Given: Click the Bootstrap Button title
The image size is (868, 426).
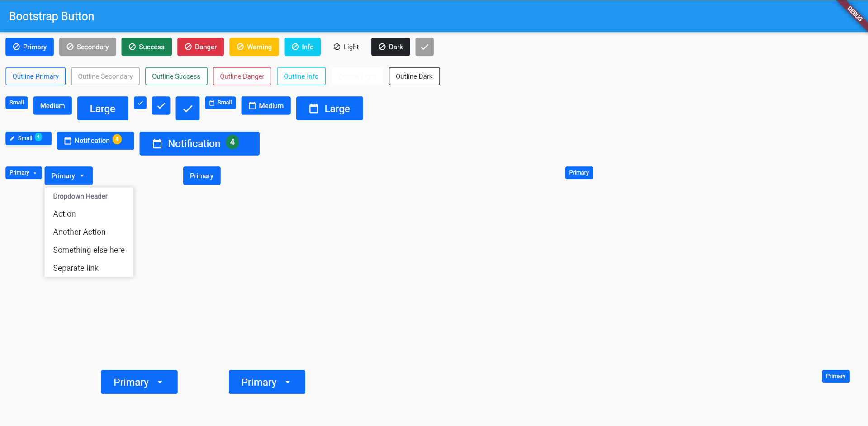Looking at the screenshot, I should (52, 16).
